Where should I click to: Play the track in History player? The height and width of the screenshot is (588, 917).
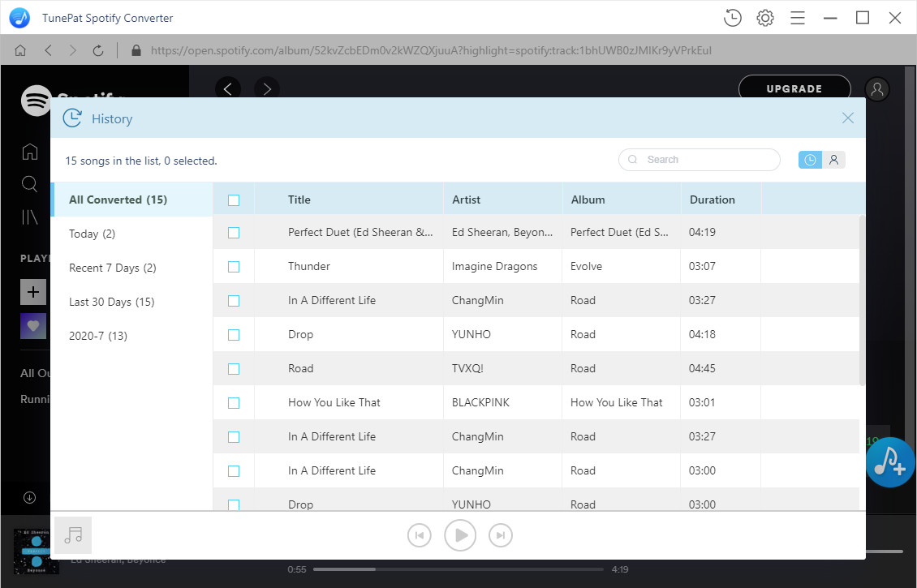point(460,535)
